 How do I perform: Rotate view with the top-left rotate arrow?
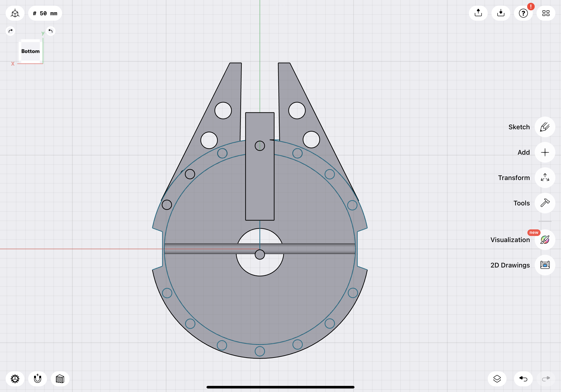coord(10,31)
